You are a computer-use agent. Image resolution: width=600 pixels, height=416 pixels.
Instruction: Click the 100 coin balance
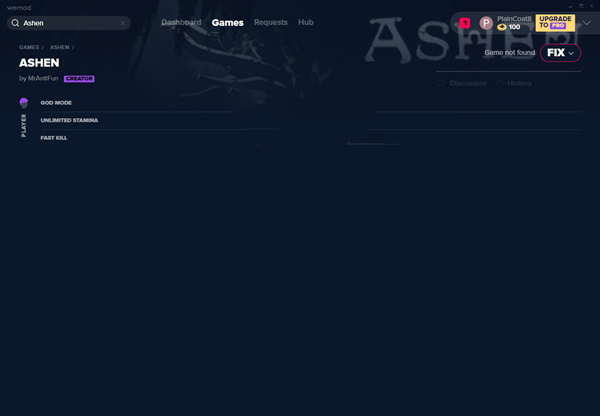[514, 27]
